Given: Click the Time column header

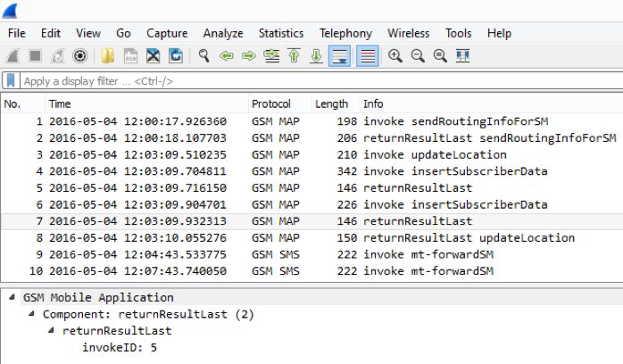Looking at the screenshot, I should [60, 103].
